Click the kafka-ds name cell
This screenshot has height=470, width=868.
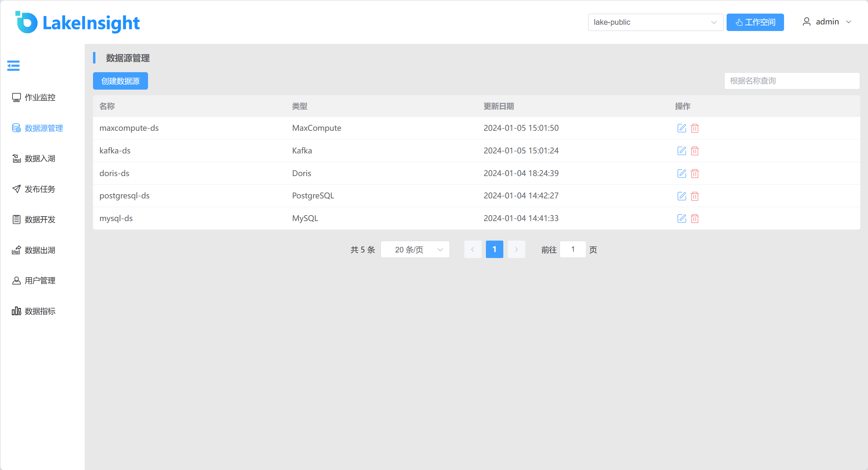pyautogui.click(x=115, y=151)
